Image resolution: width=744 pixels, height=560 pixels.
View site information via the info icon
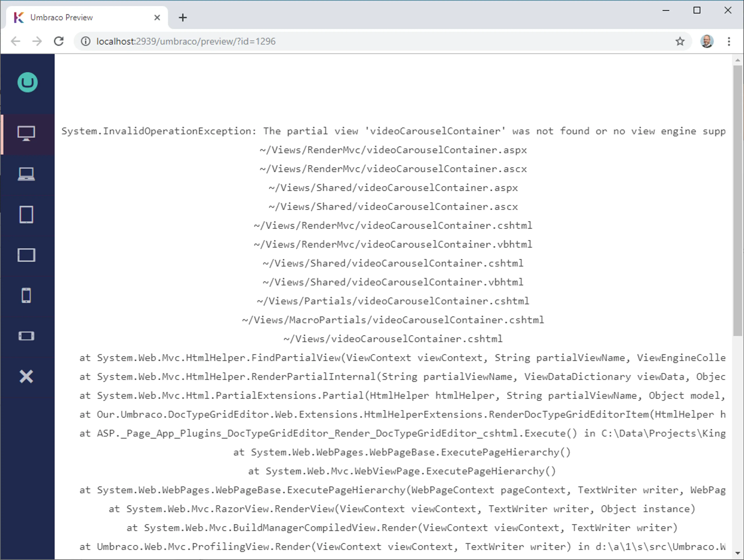(86, 41)
